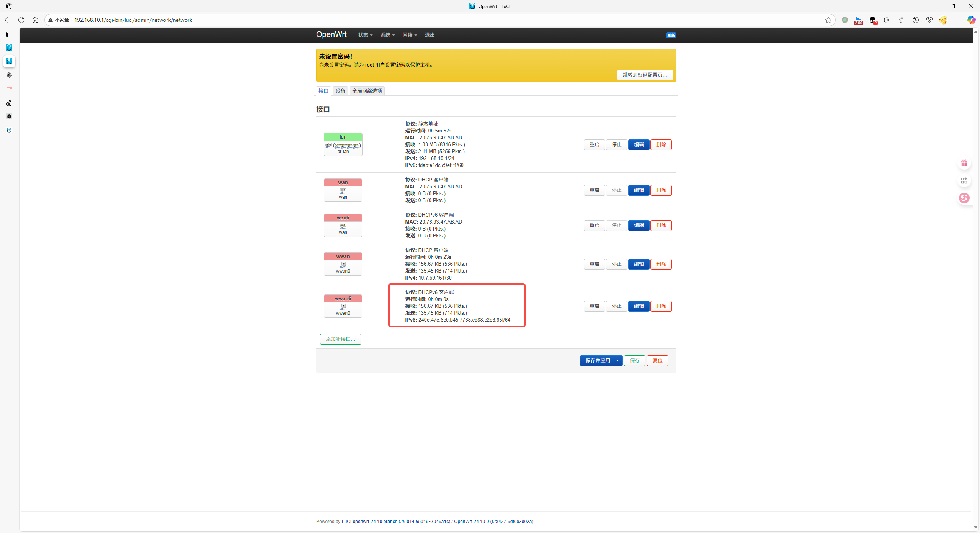Click the favorite star in the address bar
The image size is (980, 533).
tap(828, 20)
